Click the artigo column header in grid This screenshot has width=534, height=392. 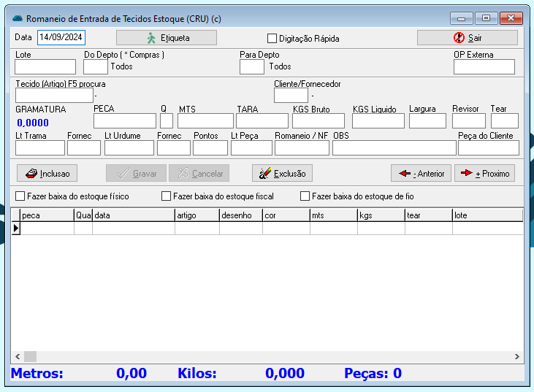[x=197, y=215]
